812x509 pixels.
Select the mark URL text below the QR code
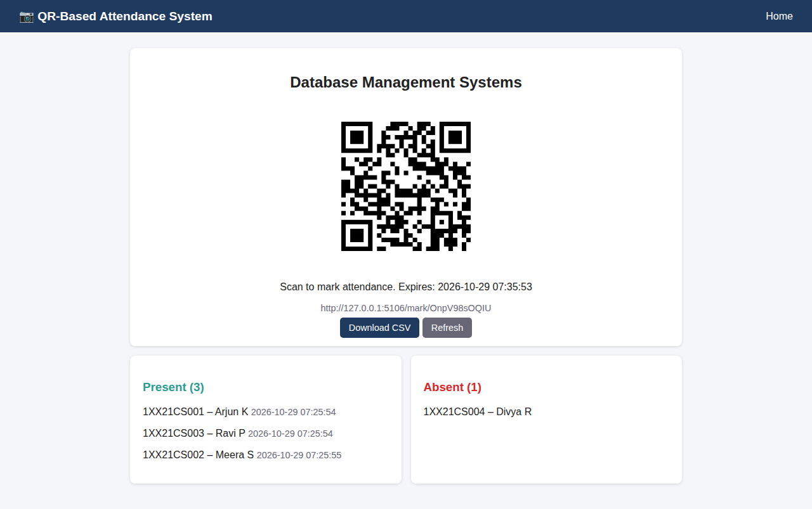point(406,308)
